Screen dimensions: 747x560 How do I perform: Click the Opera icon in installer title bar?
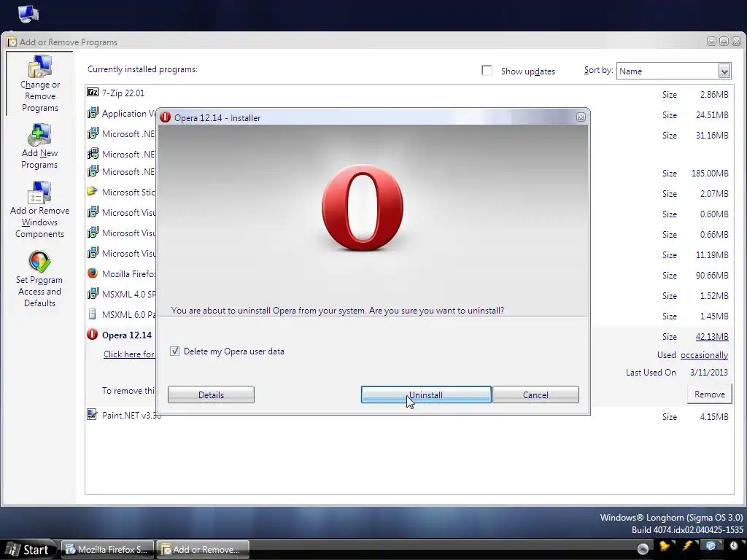[165, 117]
